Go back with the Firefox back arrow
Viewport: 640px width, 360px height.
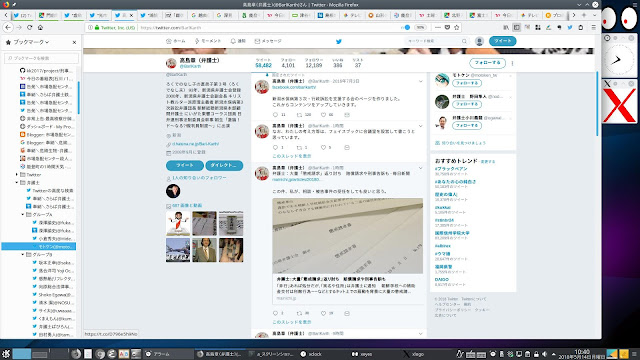pyautogui.click(x=9, y=27)
